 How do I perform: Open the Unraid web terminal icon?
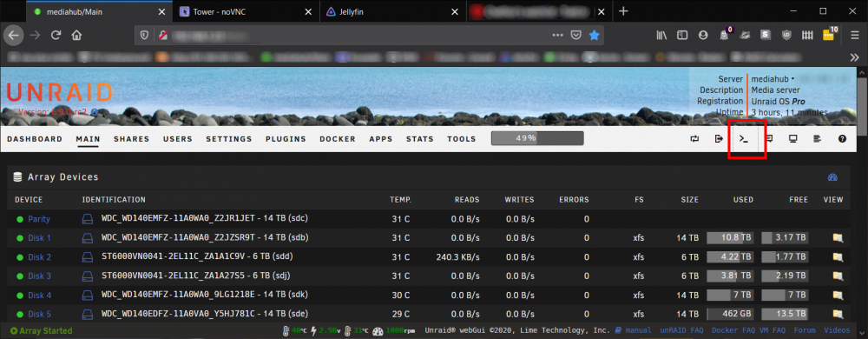point(744,138)
